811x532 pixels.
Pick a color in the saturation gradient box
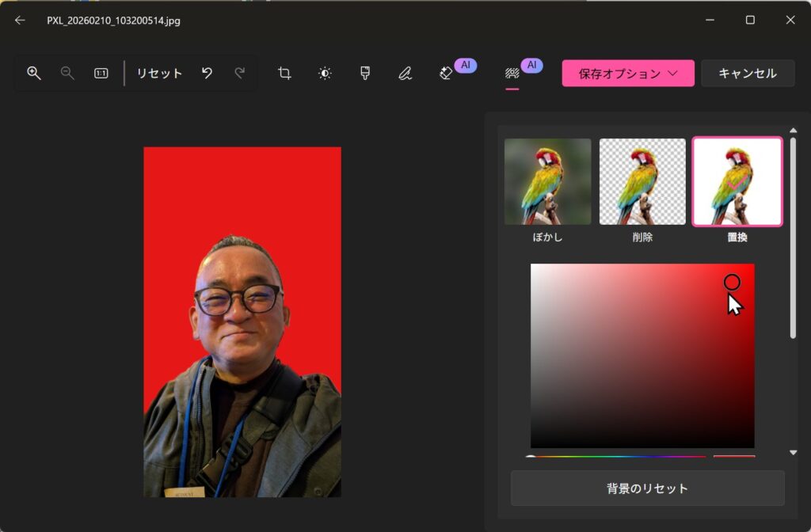(642, 356)
